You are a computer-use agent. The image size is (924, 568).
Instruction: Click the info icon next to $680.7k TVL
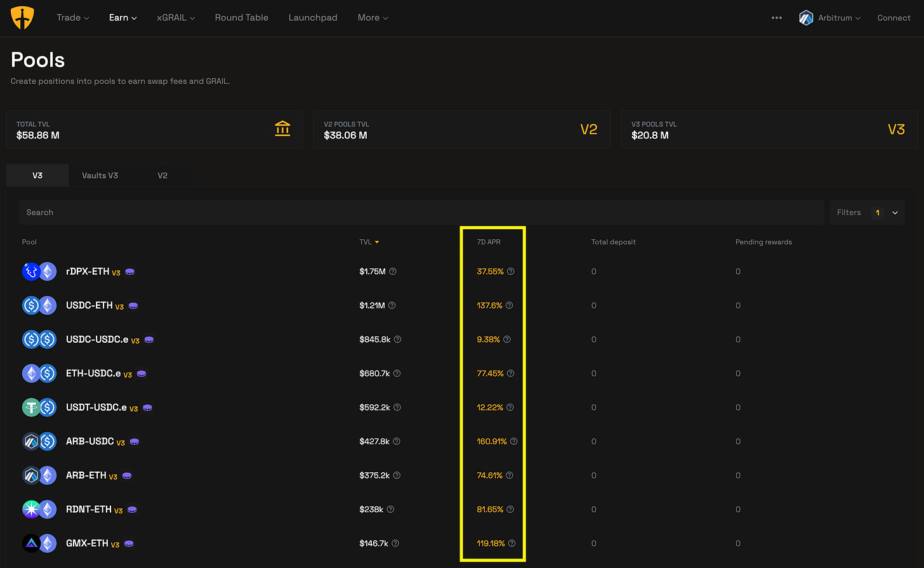pyautogui.click(x=397, y=373)
